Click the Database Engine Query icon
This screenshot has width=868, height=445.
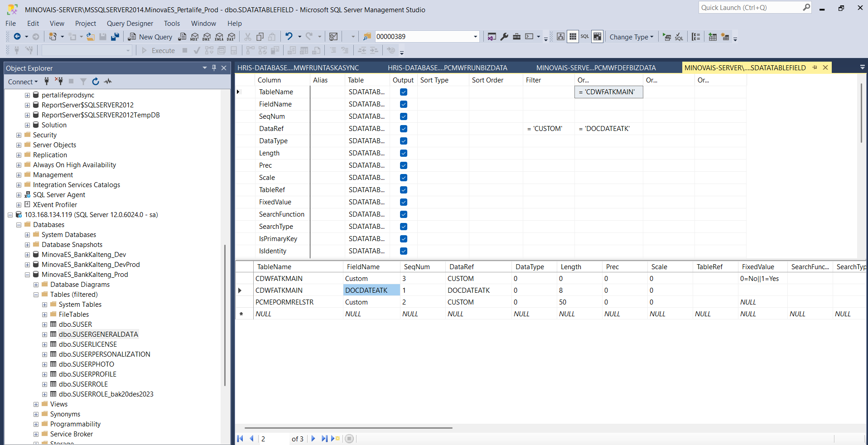coord(182,37)
